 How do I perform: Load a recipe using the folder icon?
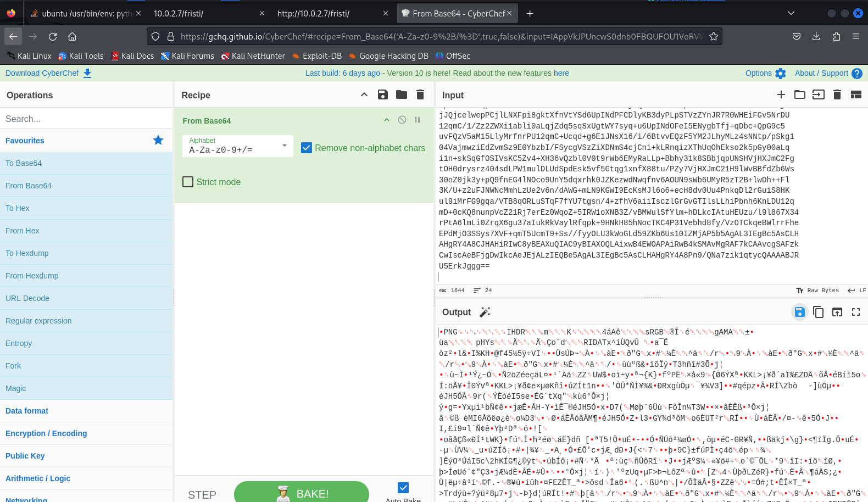402,94
